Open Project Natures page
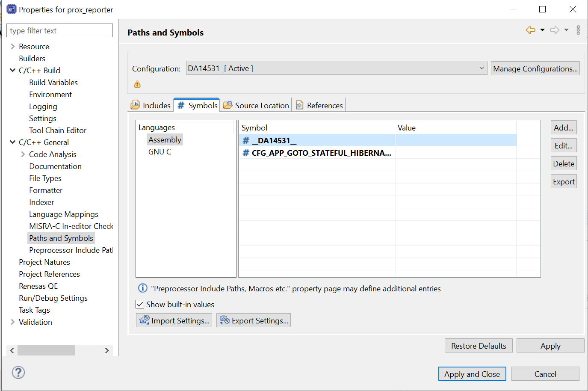This screenshot has width=588, height=391. 44,262
